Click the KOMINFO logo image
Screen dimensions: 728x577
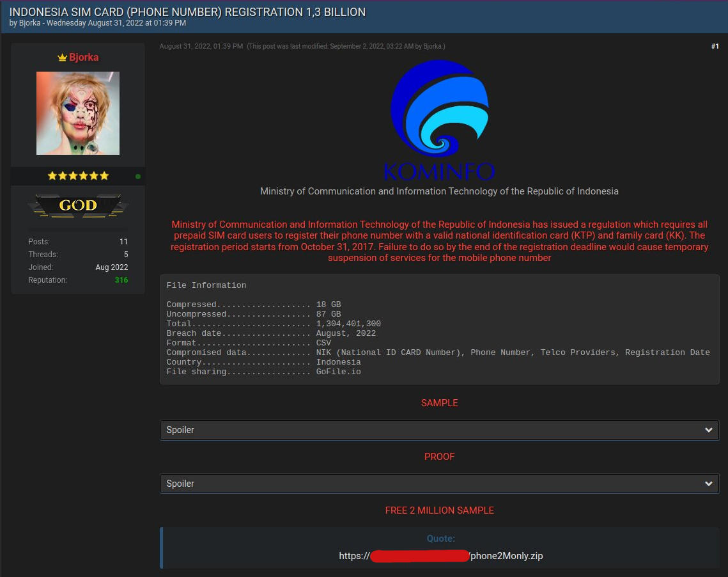439,120
